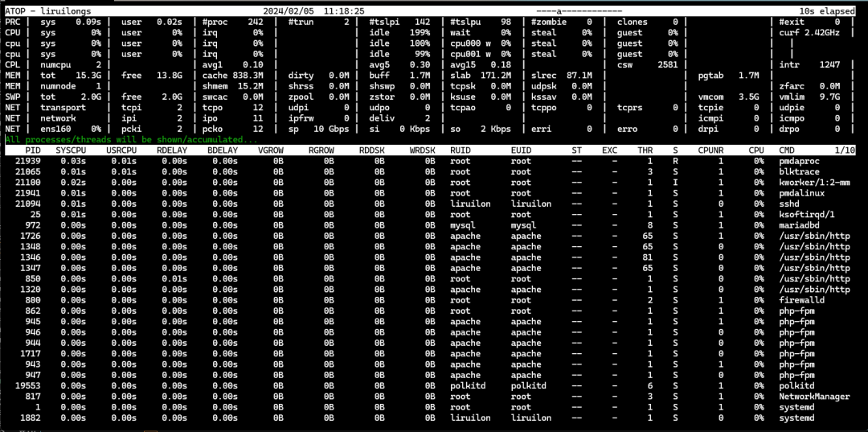
Task: Click the THR column header
Action: tap(645, 150)
